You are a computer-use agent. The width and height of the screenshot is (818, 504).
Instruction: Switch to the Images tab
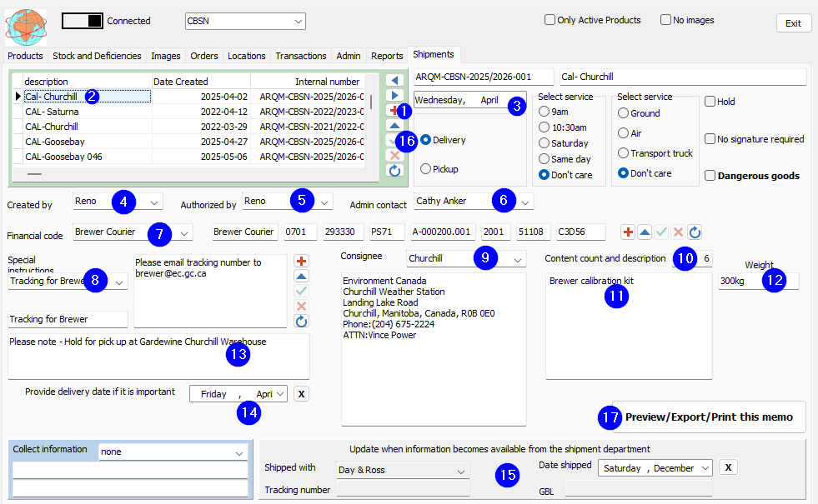(166, 56)
